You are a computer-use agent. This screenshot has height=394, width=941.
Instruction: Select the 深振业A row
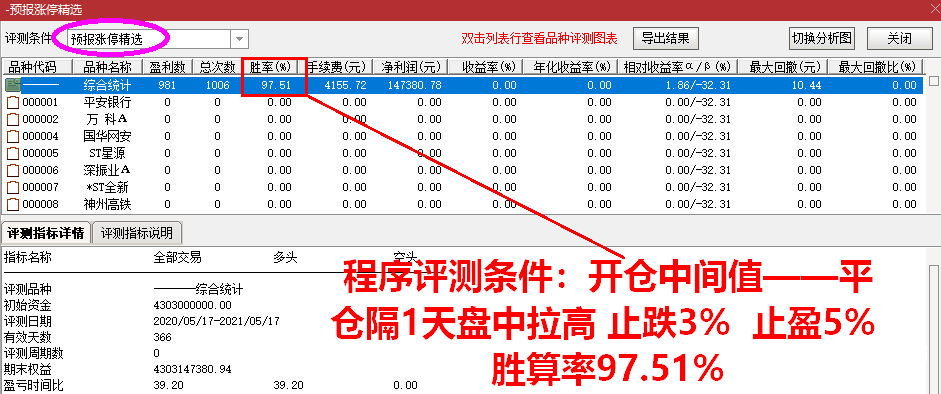(x=462, y=170)
